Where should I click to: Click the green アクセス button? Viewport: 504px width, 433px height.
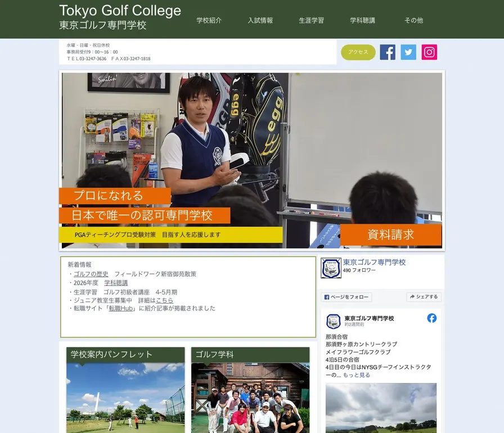(x=358, y=52)
